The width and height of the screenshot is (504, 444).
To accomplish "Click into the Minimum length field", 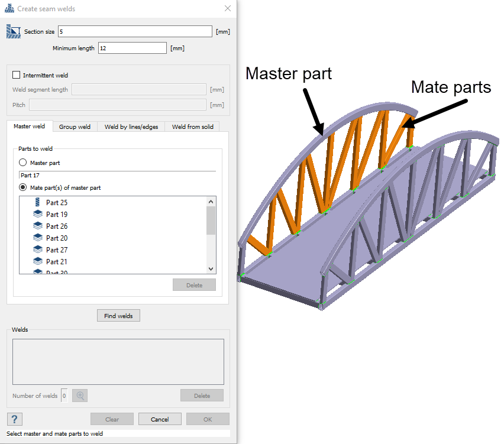I will click(x=133, y=48).
